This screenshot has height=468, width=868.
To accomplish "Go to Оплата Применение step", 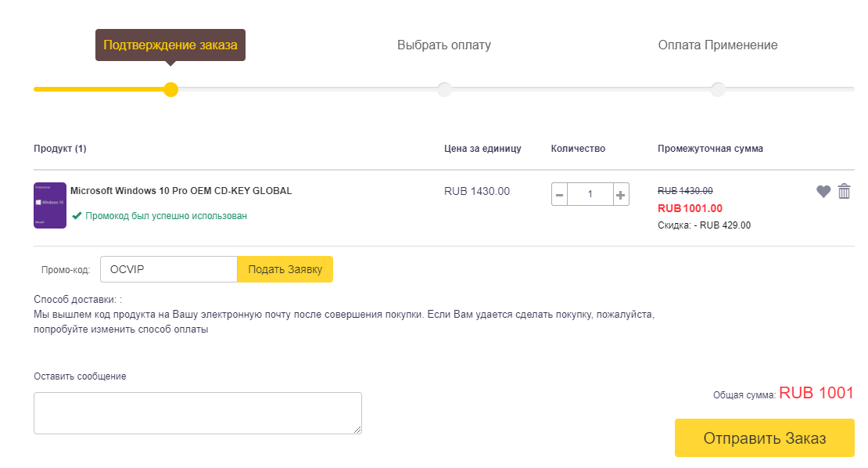I will pyautogui.click(x=718, y=45).
